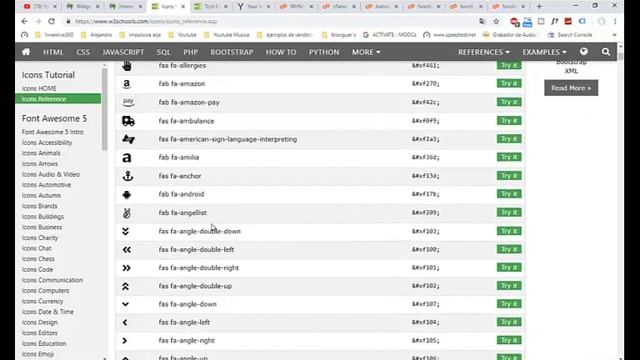Open the Youtube bookmark folder
The height and width of the screenshot is (360, 640).
point(183,35)
